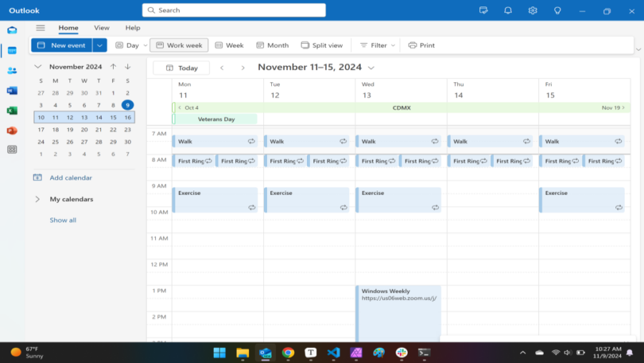
Task: Open Thursday's Walk event
Action: coord(490,142)
